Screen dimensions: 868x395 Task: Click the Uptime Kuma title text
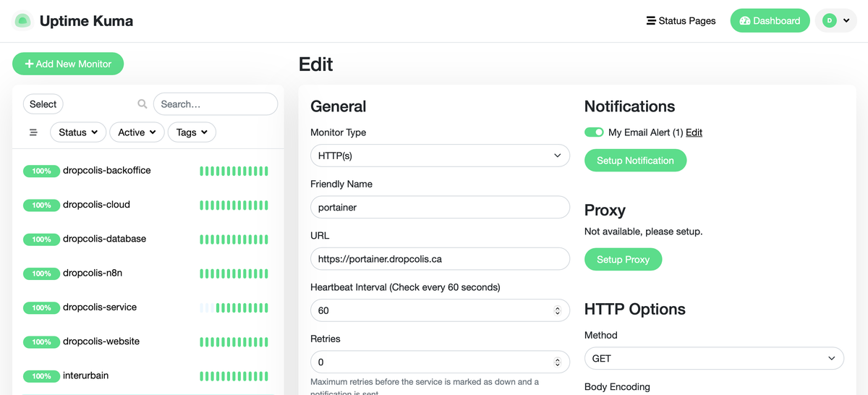click(86, 21)
